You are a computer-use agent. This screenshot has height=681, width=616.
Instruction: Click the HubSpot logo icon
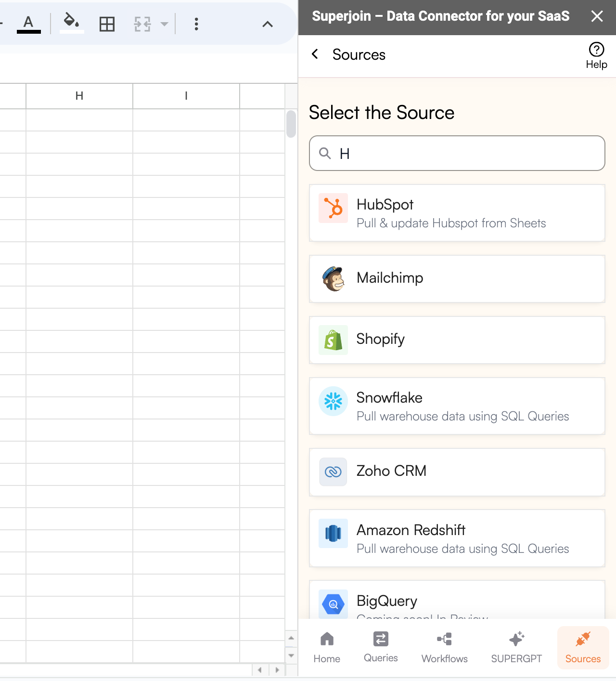333,208
